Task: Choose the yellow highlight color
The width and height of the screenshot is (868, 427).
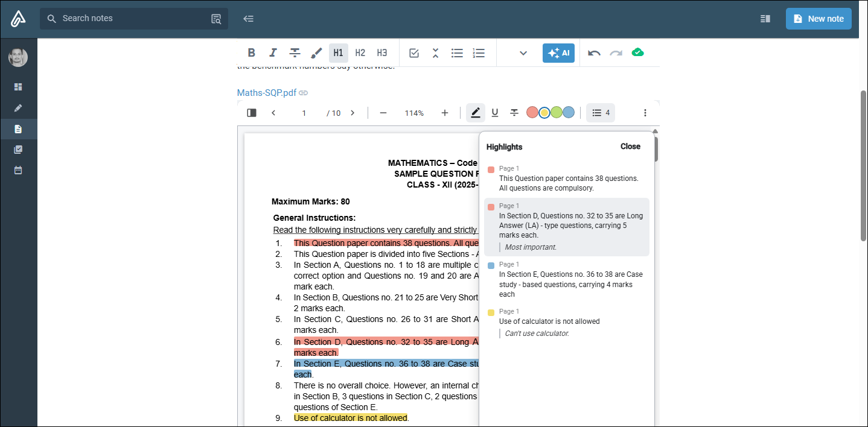Action: tap(544, 112)
